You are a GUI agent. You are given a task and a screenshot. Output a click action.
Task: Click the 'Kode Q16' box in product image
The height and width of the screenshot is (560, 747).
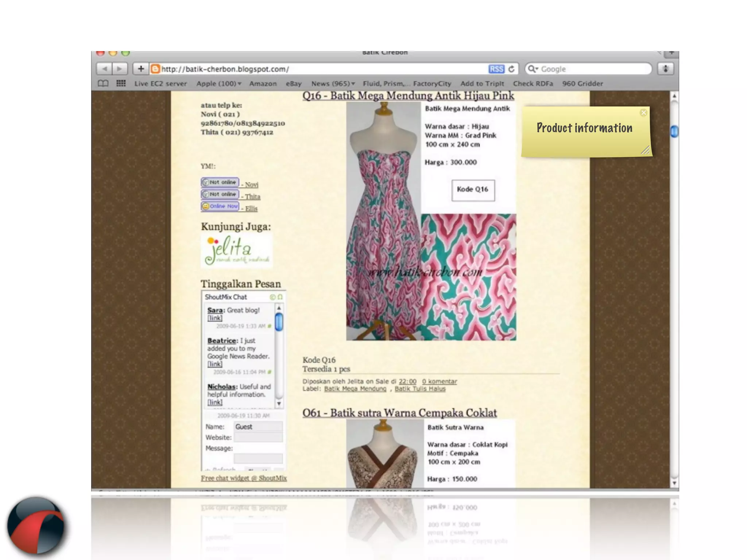[473, 190]
